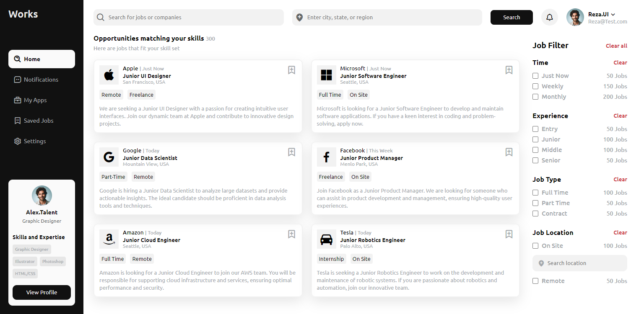Click Clear all in Job Filter
The width and height of the screenshot is (644, 314).
tap(616, 46)
